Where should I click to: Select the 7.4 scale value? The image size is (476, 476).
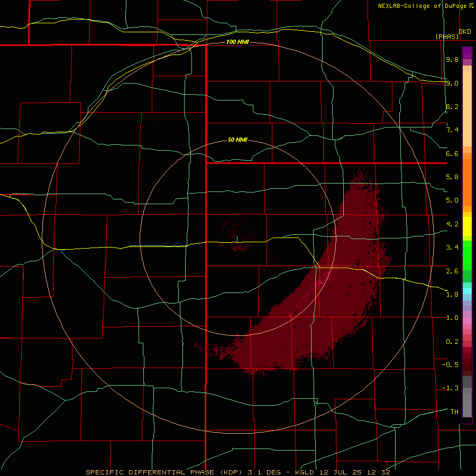coord(452,130)
